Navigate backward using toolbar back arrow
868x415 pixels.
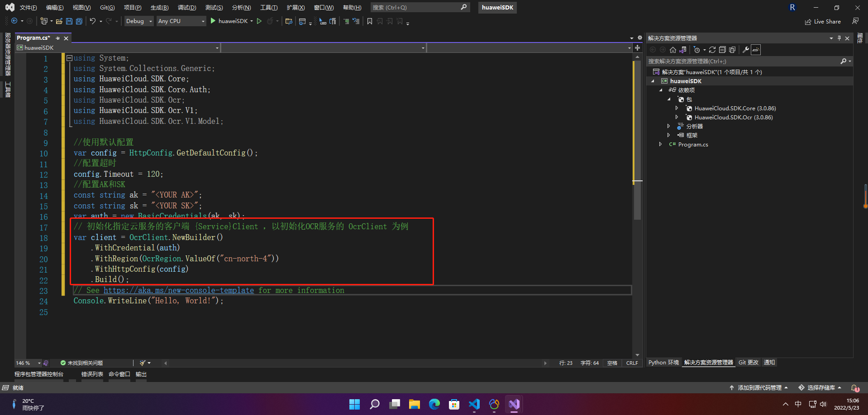pyautogui.click(x=14, y=21)
